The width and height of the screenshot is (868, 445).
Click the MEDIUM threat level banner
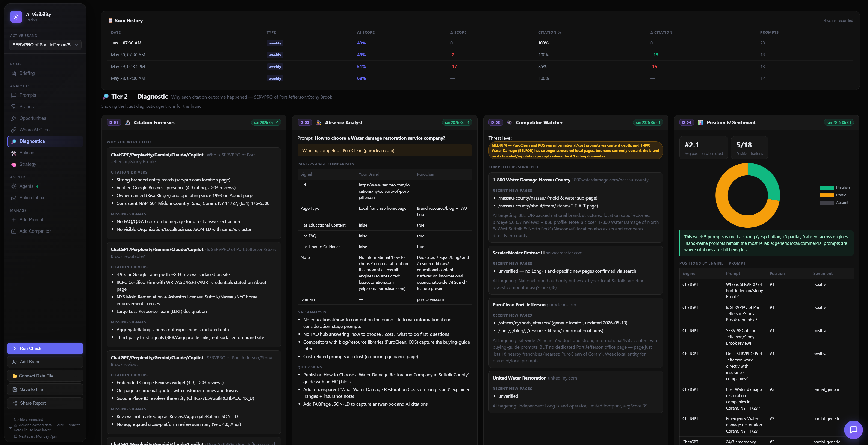[576, 150]
